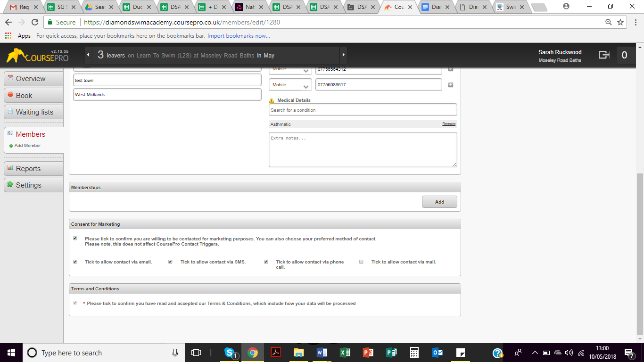The image size is (644, 362).
Task: Open the Members menu item
Action: [x=31, y=134]
